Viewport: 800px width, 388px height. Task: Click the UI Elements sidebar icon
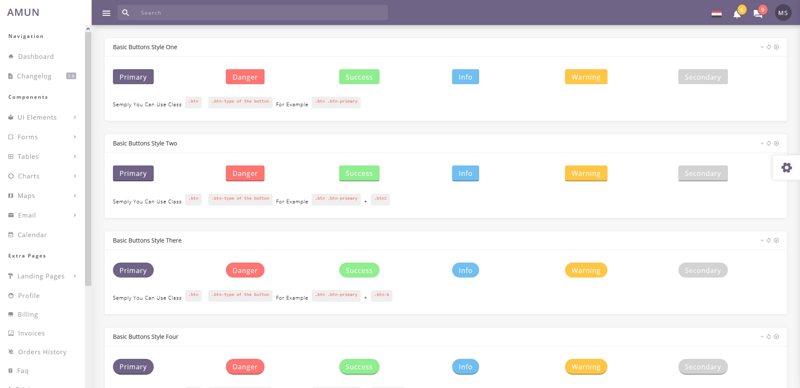coord(11,117)
